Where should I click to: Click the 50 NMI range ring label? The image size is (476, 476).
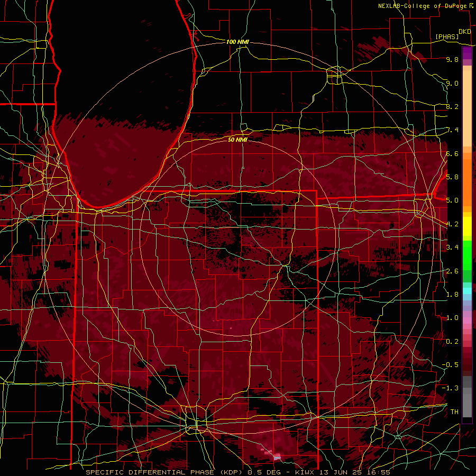[x=237, y=140]
